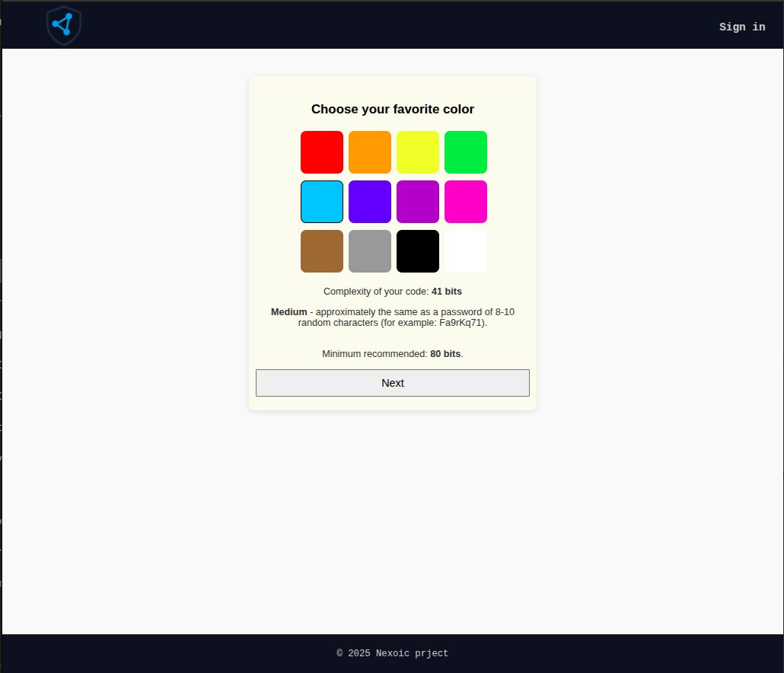Pick the purple color swatch

[418, 202]
